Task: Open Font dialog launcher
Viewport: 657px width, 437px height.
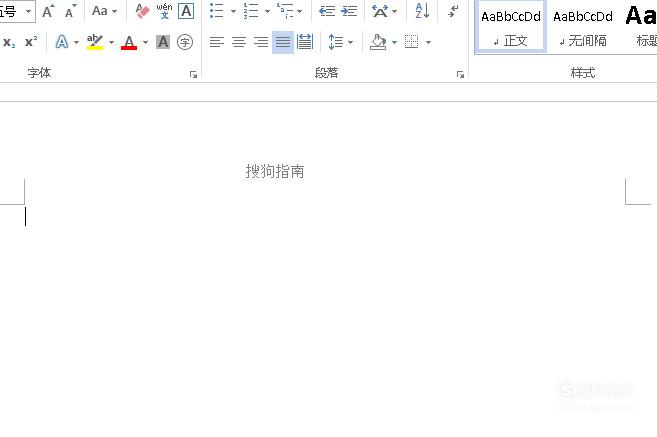Action: [x=193, y=75]
